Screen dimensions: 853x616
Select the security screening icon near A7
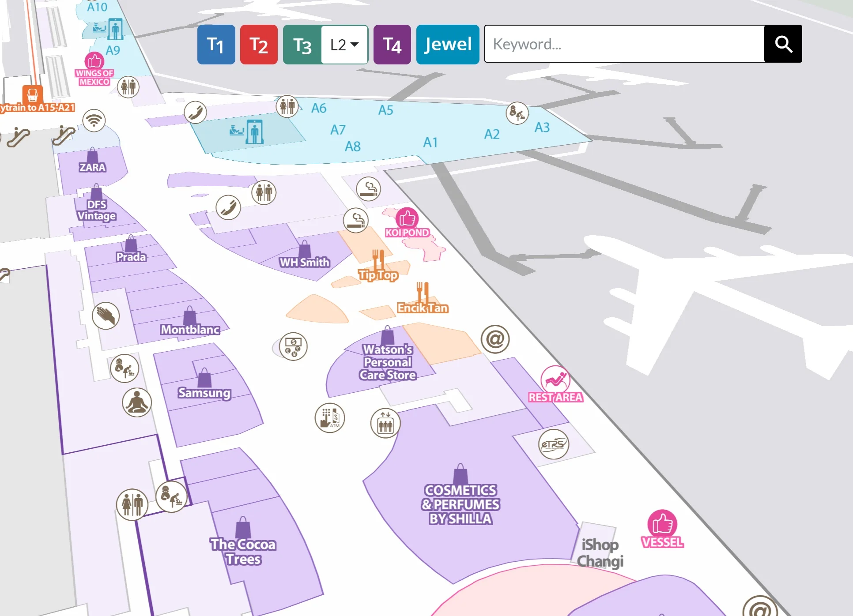click(x=247, y=131)
